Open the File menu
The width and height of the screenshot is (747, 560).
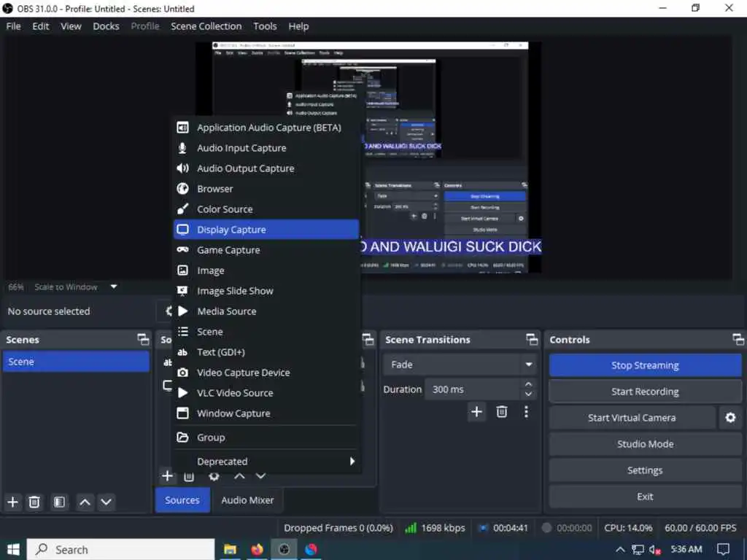click(x=13, y=26)
